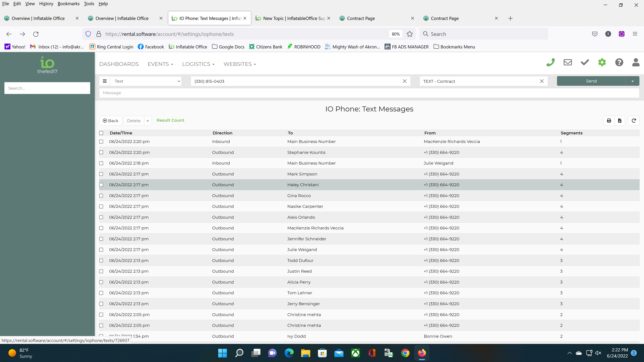Refresh the text messages table

634,121
